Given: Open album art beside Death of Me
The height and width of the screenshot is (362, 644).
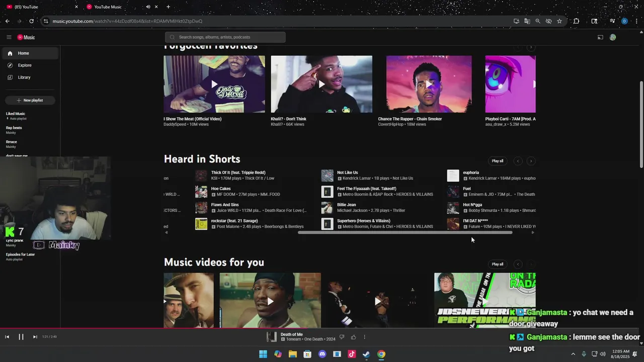Looking at the screenshot, I should [272, 337].
